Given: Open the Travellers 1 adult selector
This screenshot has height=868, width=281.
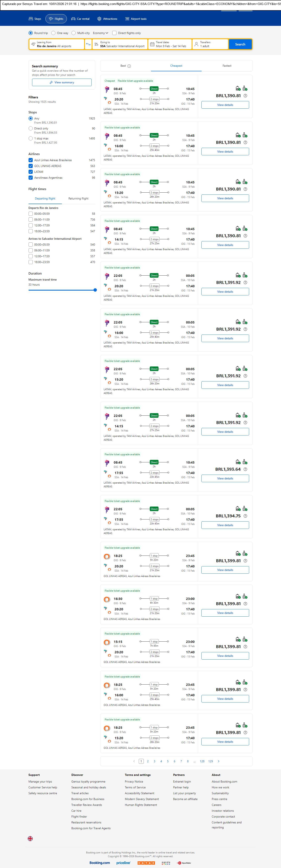Looking at the screenshot, I should 210,44.
